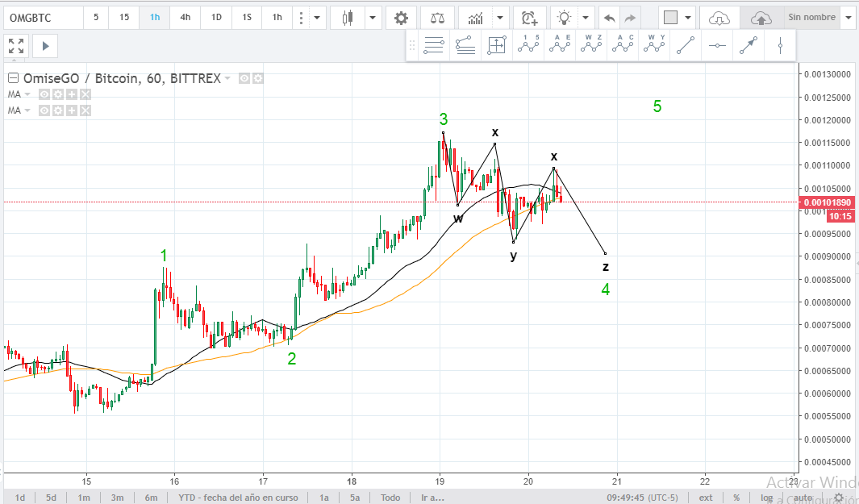Remove the second MA indicator
859x504 pixels.
tap(85, 110)
